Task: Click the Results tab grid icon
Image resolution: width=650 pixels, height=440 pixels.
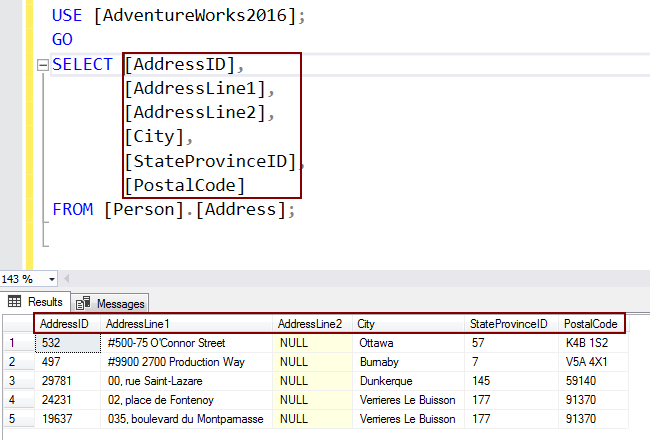Action: pos(16,301)
